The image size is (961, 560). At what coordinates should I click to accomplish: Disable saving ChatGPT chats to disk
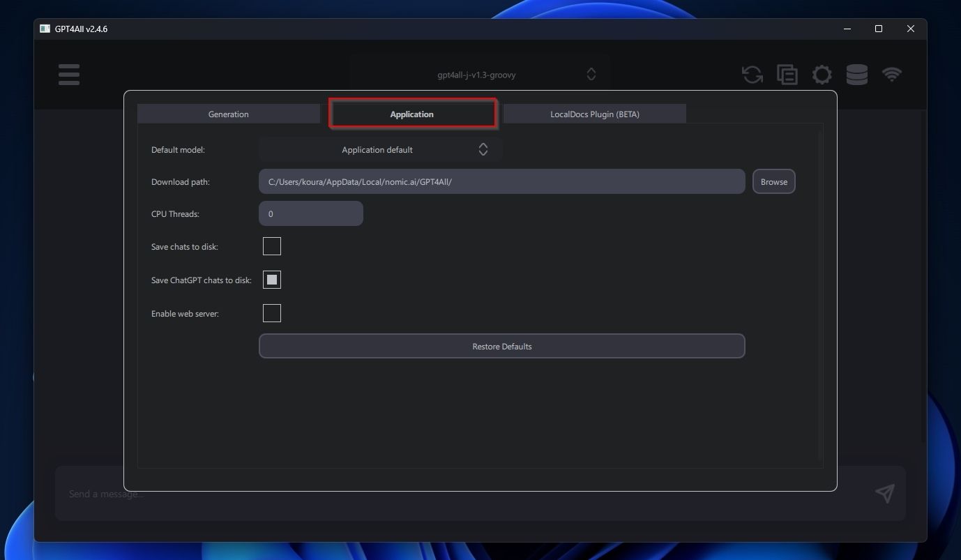tap(271, 279)
